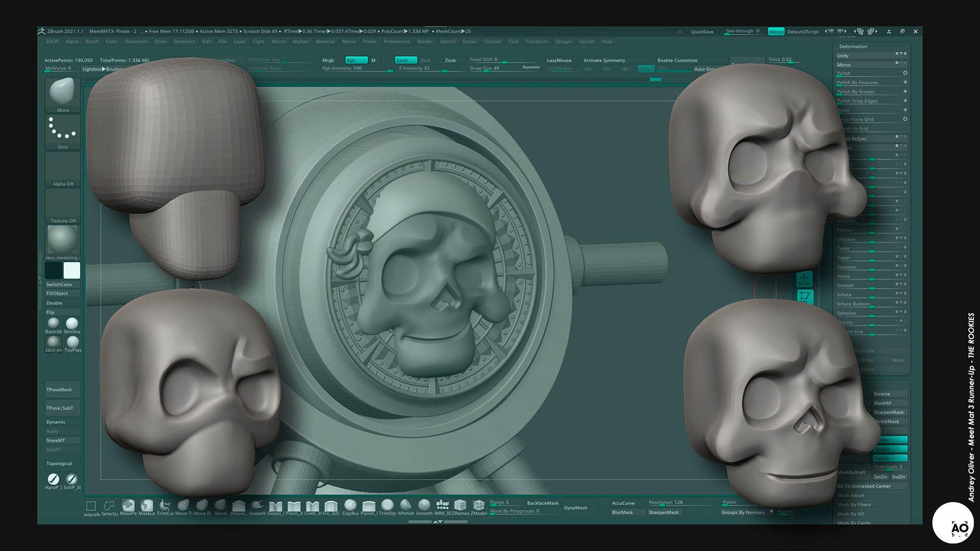
Task: Toggle Activate Symmetry
Action: (x=604, y=60)
